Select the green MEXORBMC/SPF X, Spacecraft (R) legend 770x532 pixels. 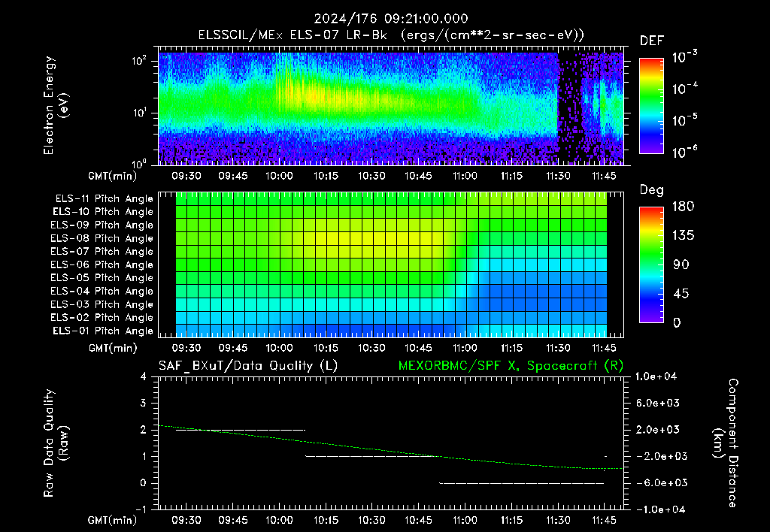pos(511,366)
